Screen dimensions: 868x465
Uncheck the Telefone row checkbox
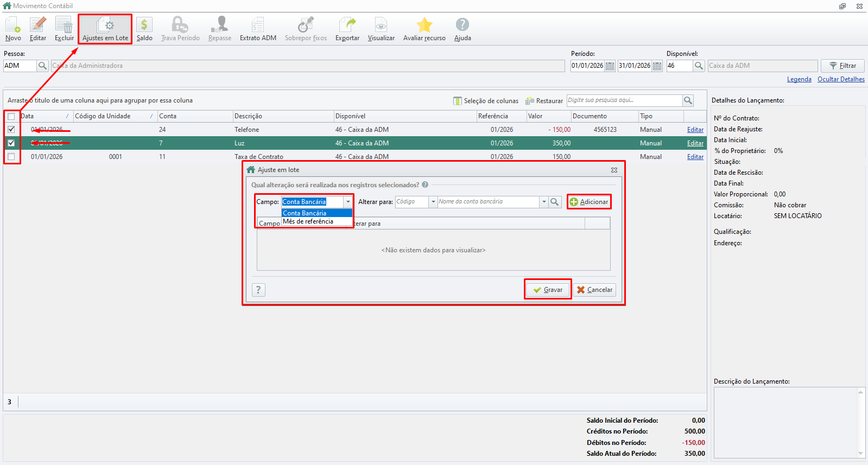tap(11, 130)
